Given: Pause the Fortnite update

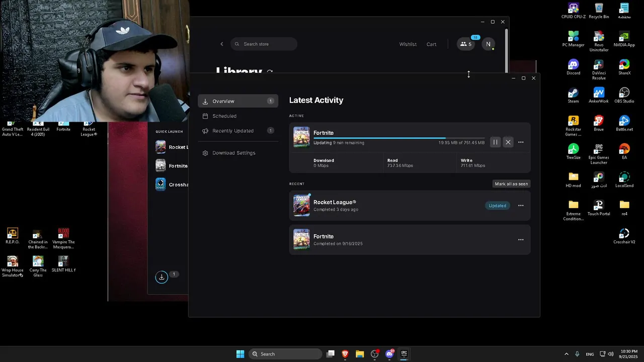Looking at the screenshot, I should click(495, 142).
